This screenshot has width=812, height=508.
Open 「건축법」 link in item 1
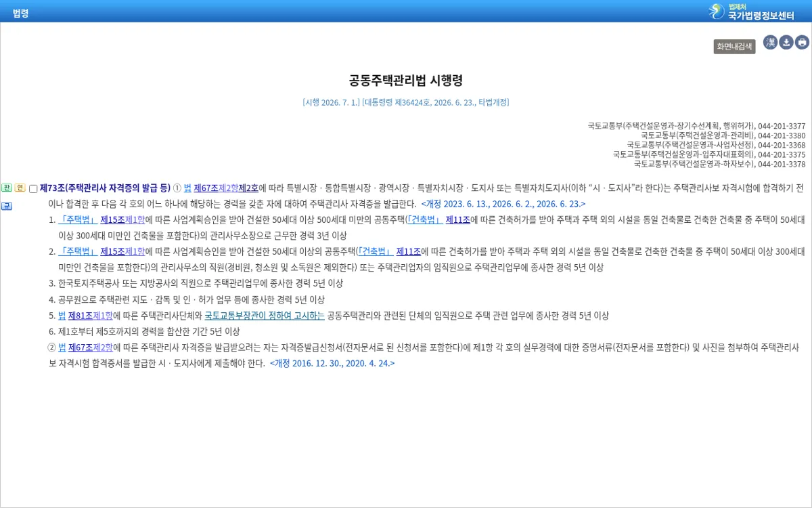pos(424,219)
